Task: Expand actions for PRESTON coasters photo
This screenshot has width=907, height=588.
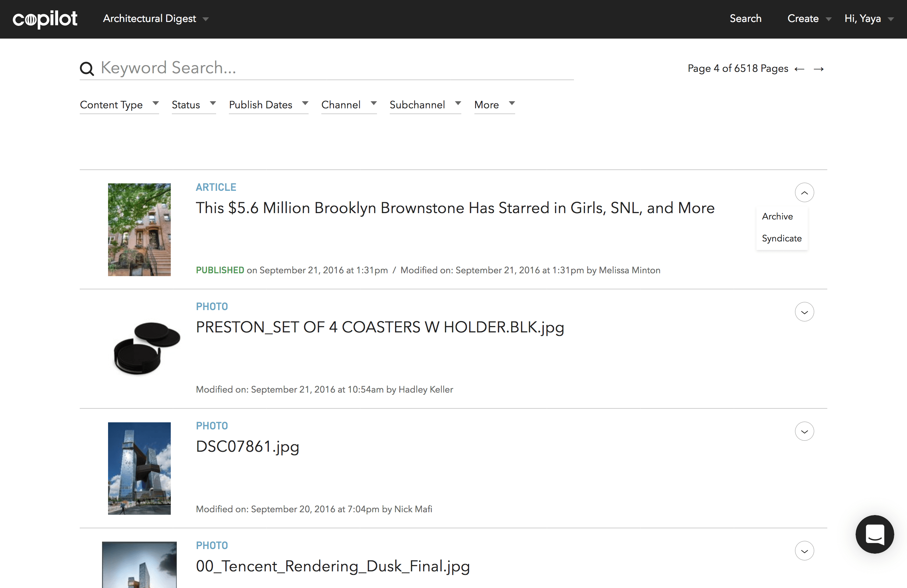Action: 804,312
